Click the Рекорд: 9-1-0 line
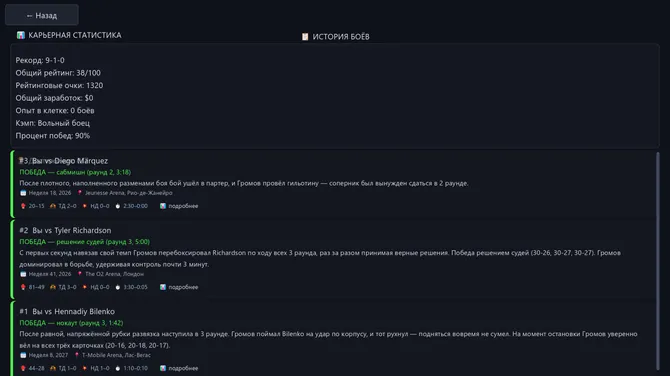Image resolution: width=670 pixels, height=376 pixels. click(x=40, y=60)
